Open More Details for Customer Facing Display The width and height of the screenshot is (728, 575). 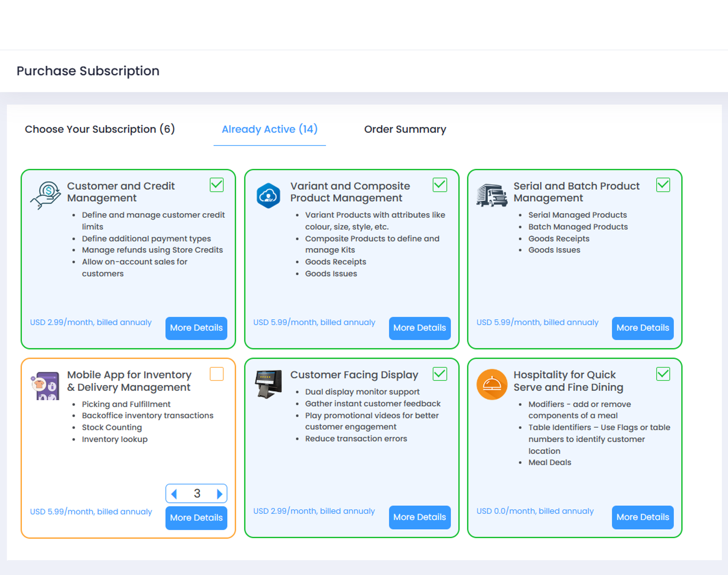[x=419, y=517]
